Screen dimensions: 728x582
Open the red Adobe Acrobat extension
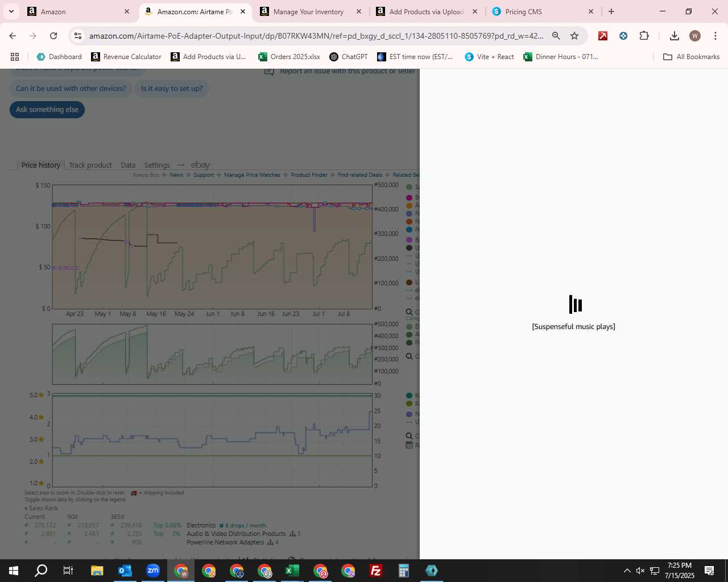603,36
